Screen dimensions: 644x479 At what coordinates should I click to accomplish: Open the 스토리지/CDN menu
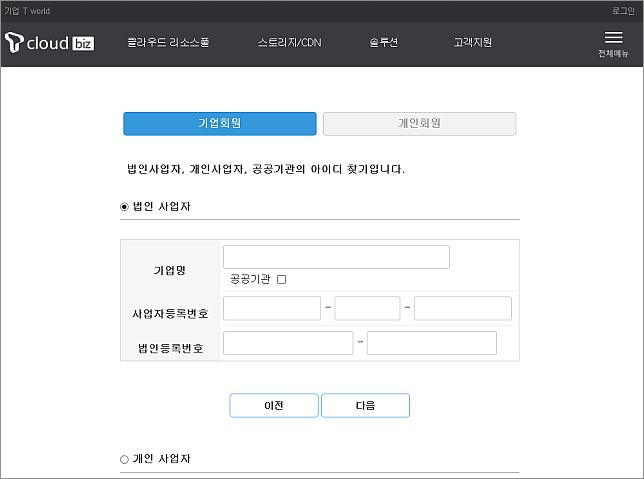click(290, 42)
